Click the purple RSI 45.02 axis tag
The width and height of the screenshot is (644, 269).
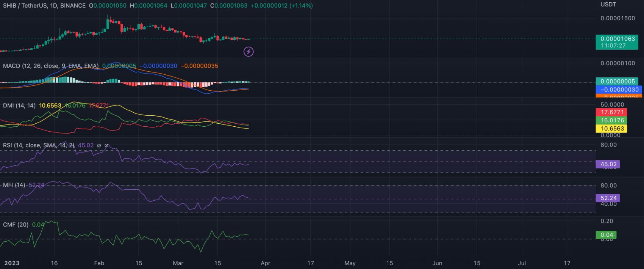coord(608,164)
